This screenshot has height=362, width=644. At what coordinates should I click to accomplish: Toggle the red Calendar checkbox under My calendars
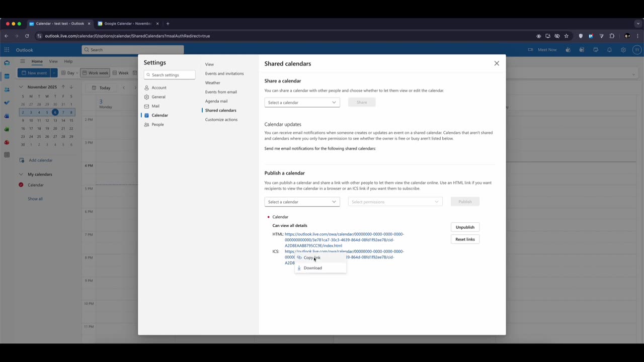(21, 185)
